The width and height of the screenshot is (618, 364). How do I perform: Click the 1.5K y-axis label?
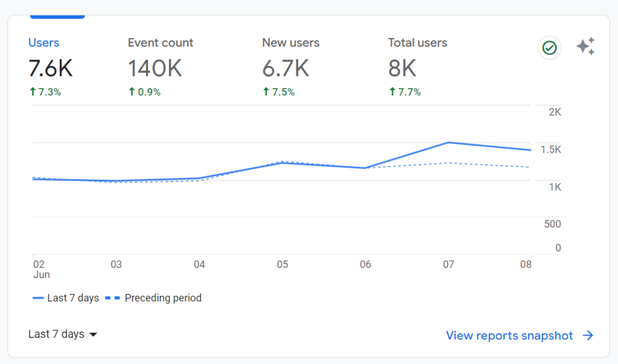pos(550,150)
